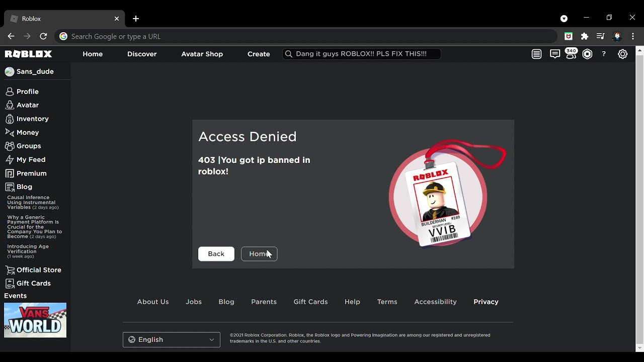Image resolution: width=644 pixels, height=362 pixels.
Task: Select the Roblox browser tab
Action: pyautogui.click(x=64, y=19)
